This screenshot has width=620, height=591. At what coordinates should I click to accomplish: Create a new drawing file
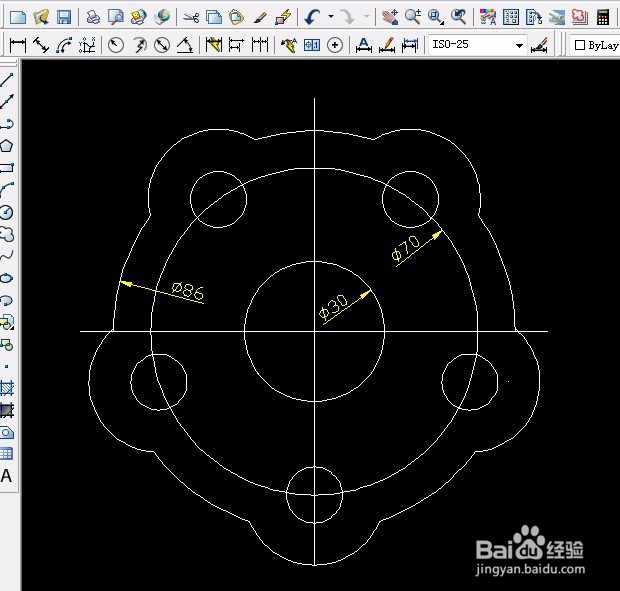[x=18, y=17]
